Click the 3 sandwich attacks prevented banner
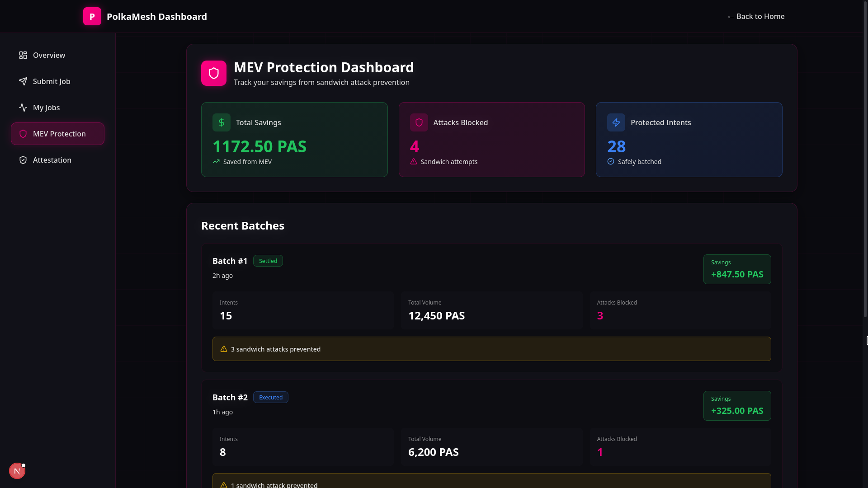Viewport: 868px width, 488px height. pos(491,349)
